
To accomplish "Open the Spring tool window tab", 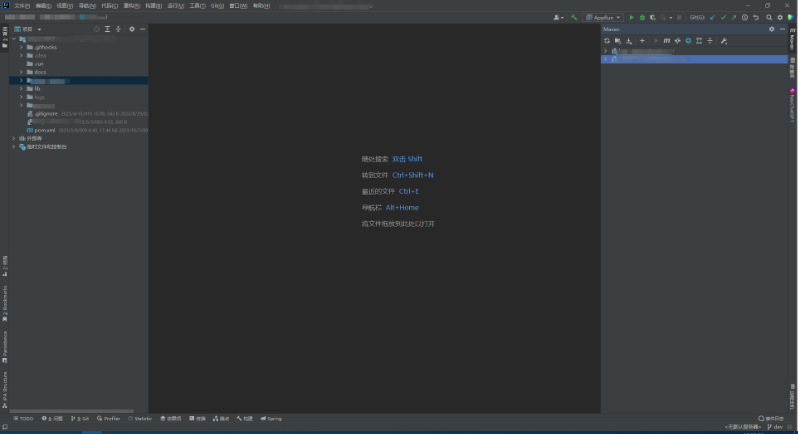I will click(271, 418).
